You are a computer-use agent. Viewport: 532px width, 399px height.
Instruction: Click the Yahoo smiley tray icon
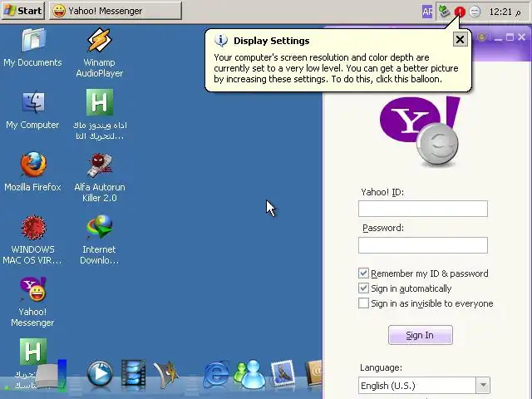[x=475, y=12]
